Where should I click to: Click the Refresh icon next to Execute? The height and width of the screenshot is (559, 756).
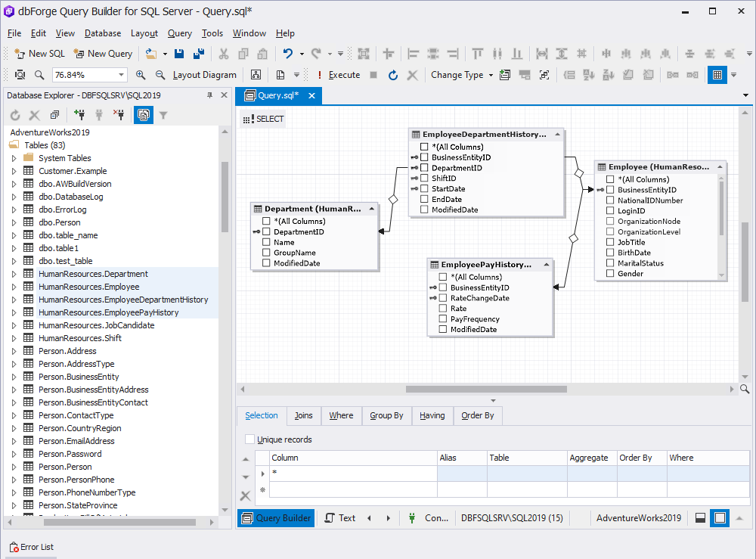tap(393, 75)
